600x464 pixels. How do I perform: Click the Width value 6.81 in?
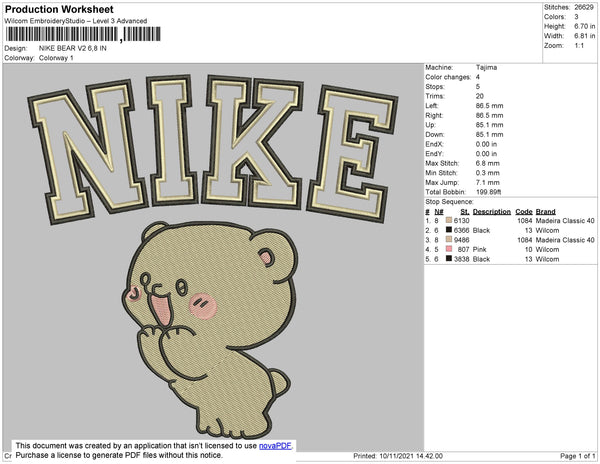(584, 36)
